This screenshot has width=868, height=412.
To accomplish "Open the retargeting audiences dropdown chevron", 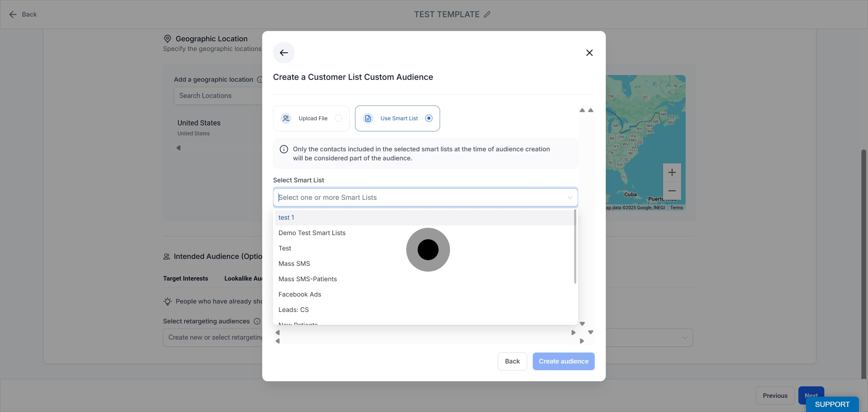I will tap(684, 338).
